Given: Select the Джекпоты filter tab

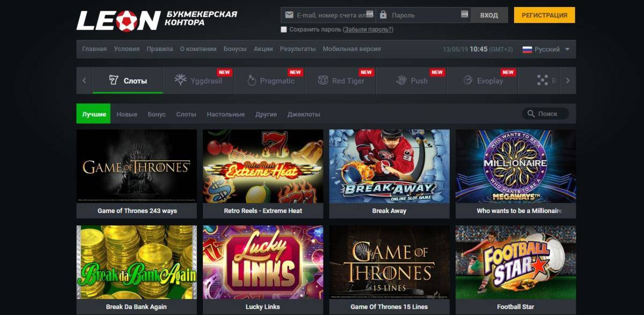Looking at the screenshot, I should 304,114.
